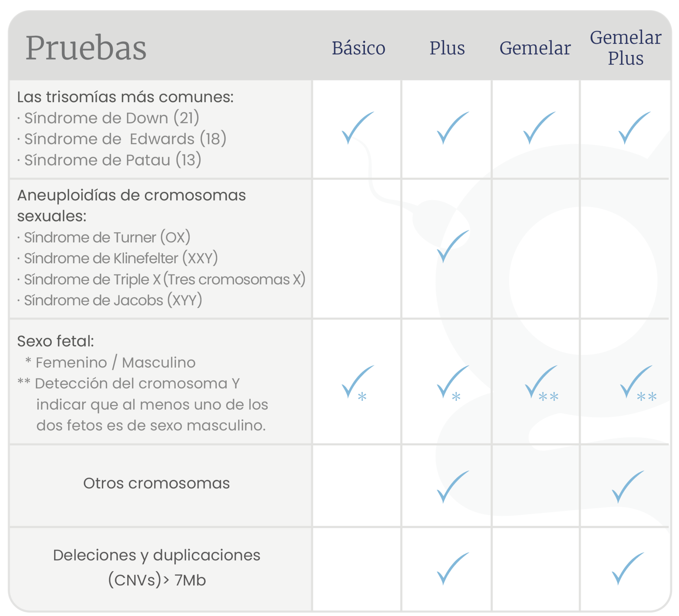Select the Plus column header
This screenshot has height=616, width=679.
(x=447, y=48)
